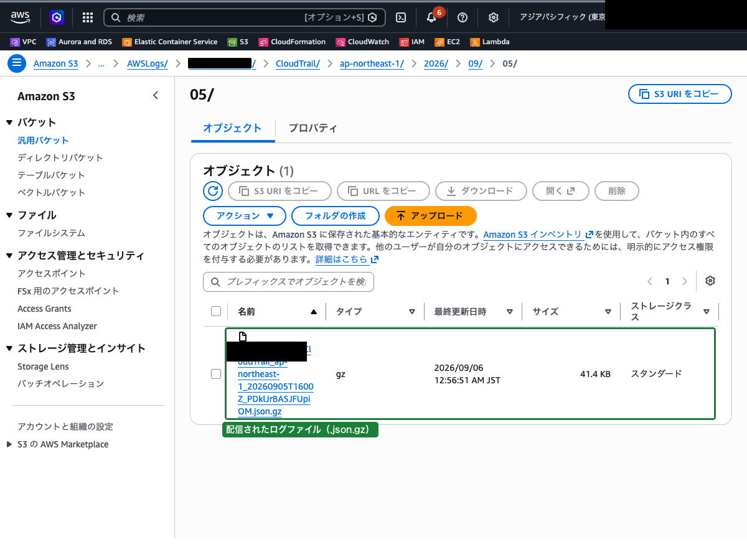Open Aurora and RDS shortcut
The image size is (747, 560).
[79, 42]
